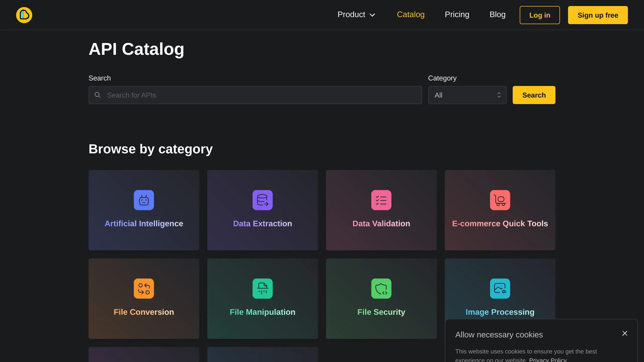This screenshot has height=362, width=644.
Task: Open the Privacy Policy link
Action: click(x=548, y=359)
